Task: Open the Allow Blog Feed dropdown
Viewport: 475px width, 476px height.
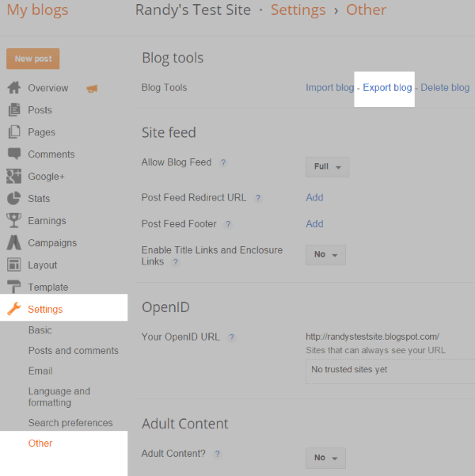Action: 327,166
